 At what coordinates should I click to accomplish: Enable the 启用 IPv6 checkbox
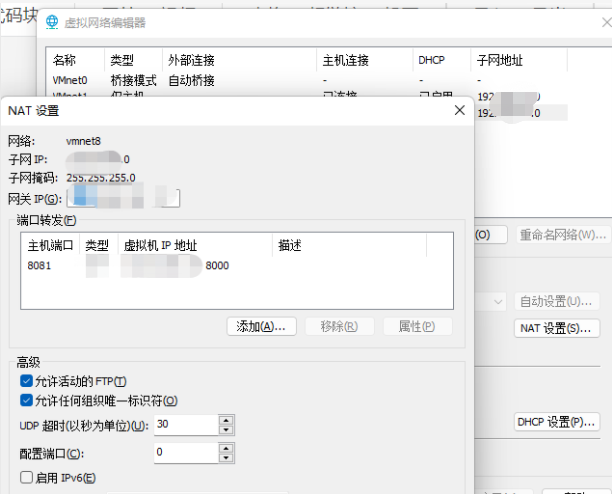click(x=26, y=477)
